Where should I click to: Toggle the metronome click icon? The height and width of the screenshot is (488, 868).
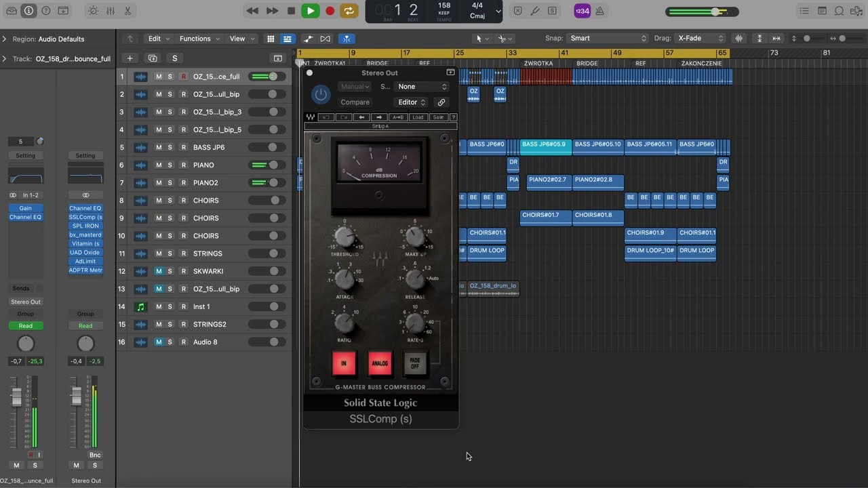click(600, 11)
